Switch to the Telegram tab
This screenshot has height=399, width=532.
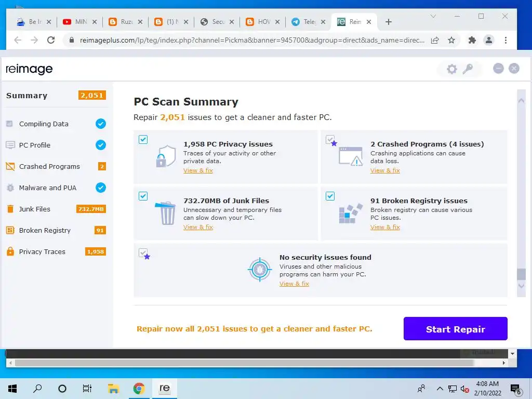click(309, 22)
